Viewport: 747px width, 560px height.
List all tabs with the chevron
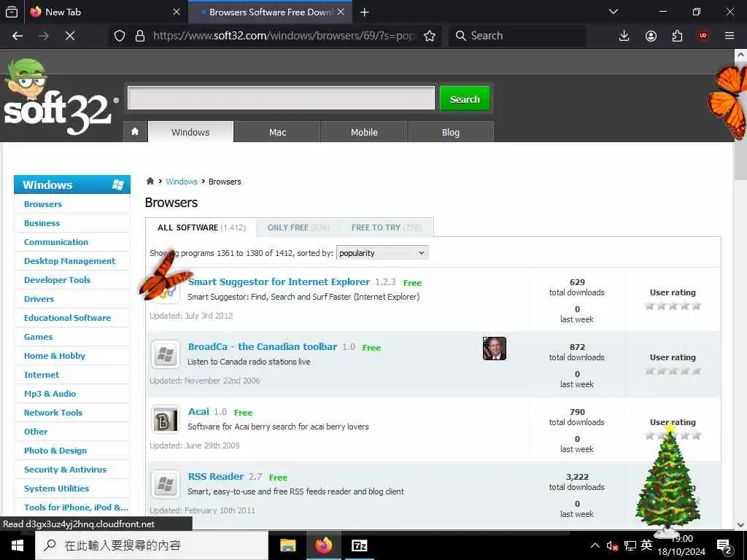pyautogui.click(x=614, y=12)
